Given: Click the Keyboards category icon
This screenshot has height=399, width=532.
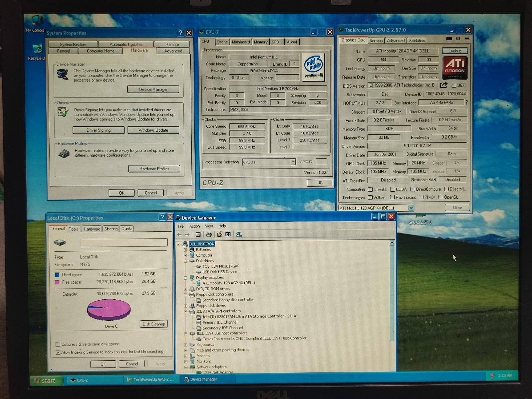Looking at the screenshot, I should click(192, 345).
